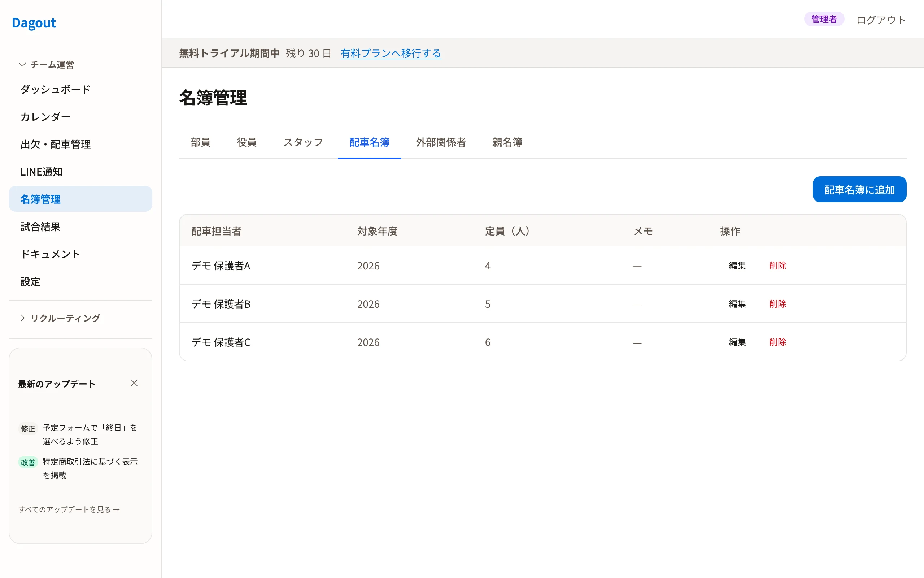This screenshot has height=578, width=924.
Task: Click capacity value 4 for 保護者A
Action: point(488,266)
